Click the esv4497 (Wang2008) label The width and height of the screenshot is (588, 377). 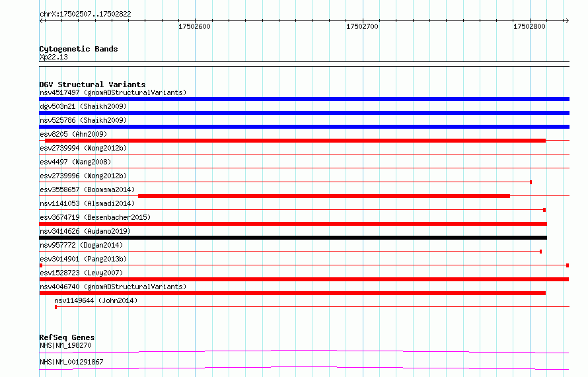pos(75,162)
